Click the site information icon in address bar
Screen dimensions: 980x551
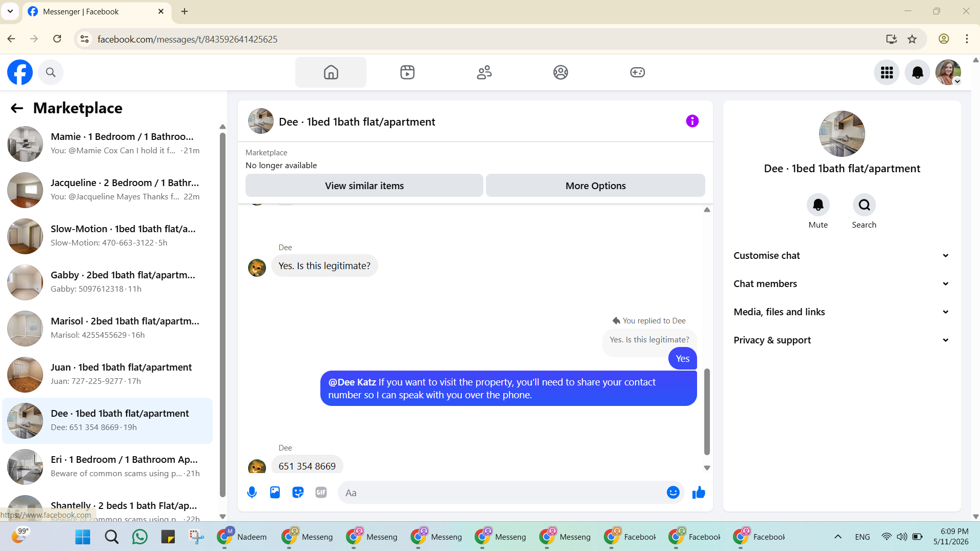85,39
